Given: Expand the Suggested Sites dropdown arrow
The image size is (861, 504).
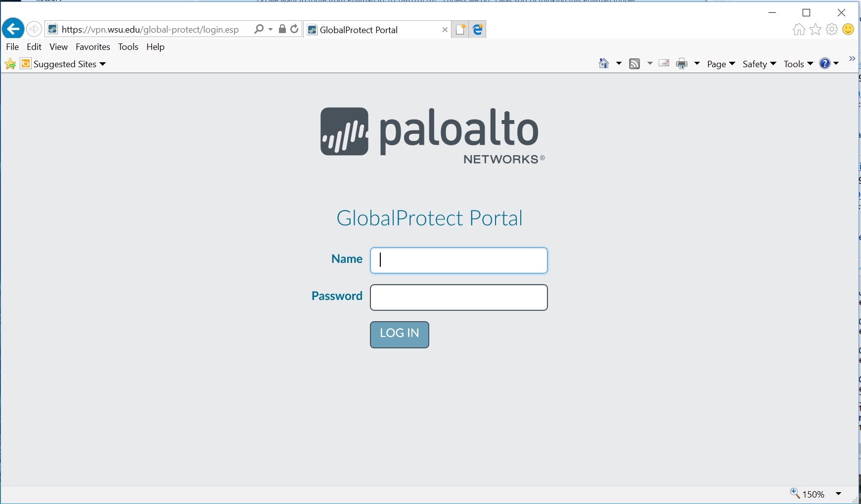Looking at the screenshot, I should click(x=103, y=64).
